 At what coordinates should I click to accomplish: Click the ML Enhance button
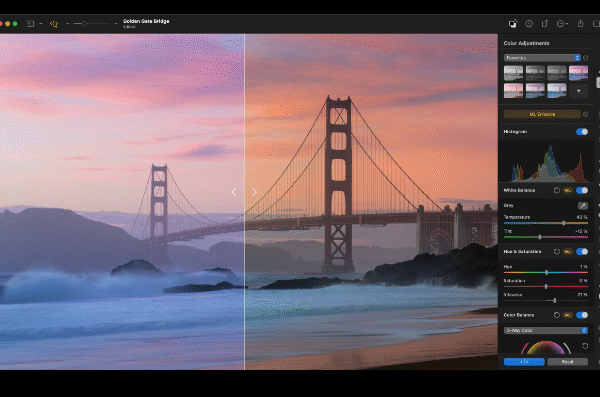coord(542,114)
